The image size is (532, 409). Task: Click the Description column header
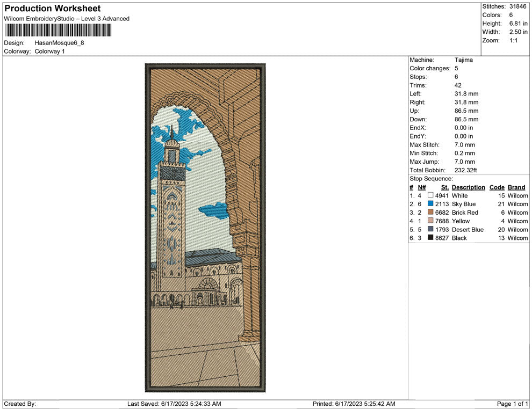click(x=468, y=187)
